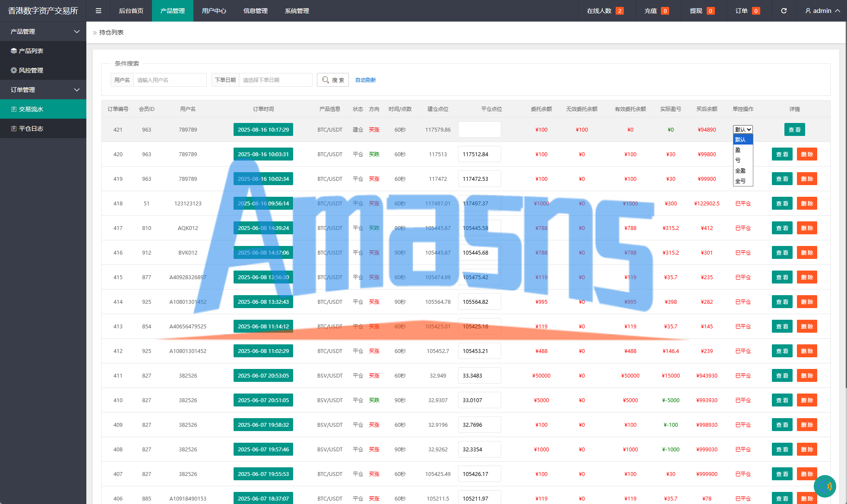Click the floating sound icon bottom right
The width and height of the screenshot is (847, 504).
pos(825,486)
